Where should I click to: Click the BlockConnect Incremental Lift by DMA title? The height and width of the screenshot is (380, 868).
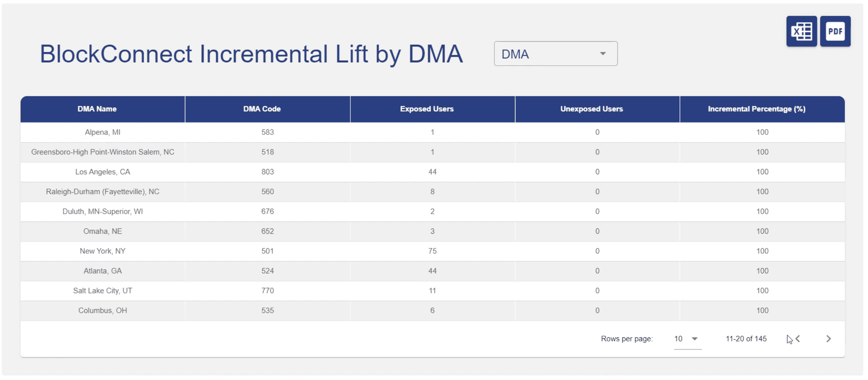[x=251, y=54]
